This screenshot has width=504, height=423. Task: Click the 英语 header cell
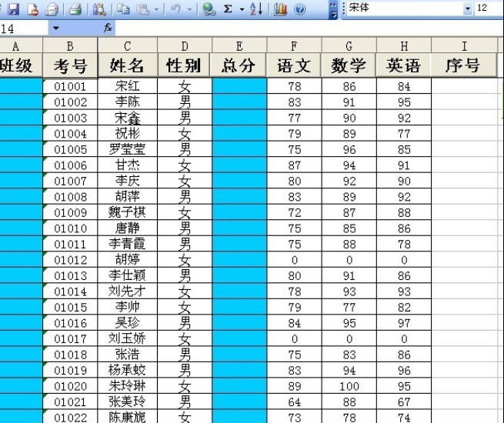[404, 65]
